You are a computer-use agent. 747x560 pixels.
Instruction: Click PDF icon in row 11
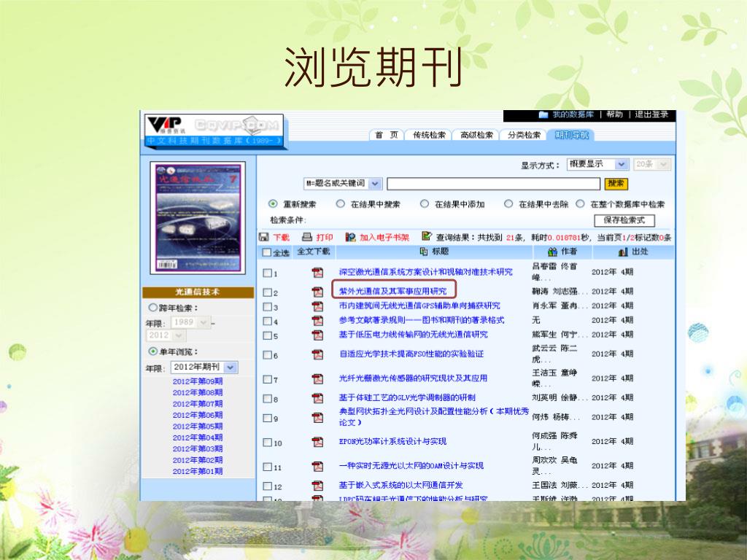click(x=317, y=466)
